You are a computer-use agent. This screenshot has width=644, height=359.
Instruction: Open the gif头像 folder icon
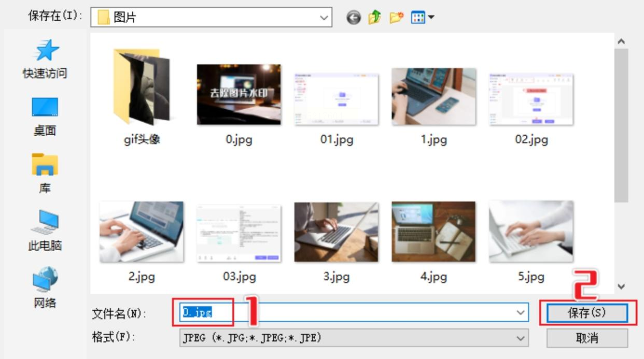coord(142,87)
